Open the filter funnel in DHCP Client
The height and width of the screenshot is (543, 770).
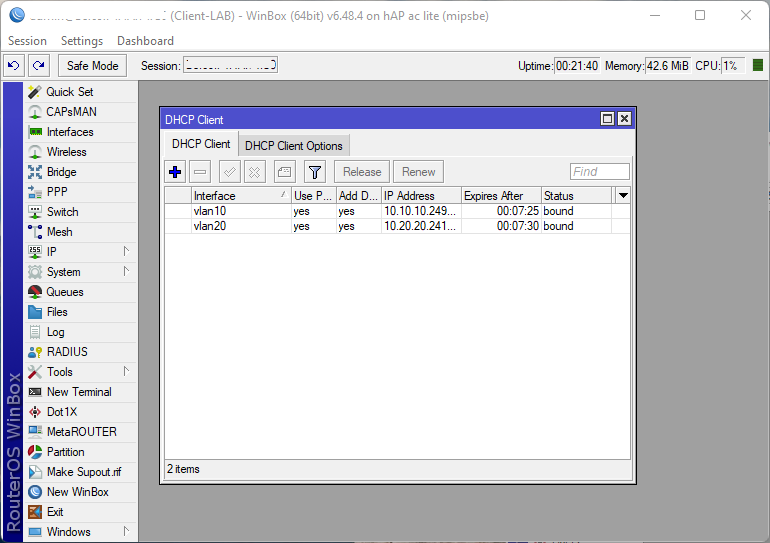[x=315, y=172]
